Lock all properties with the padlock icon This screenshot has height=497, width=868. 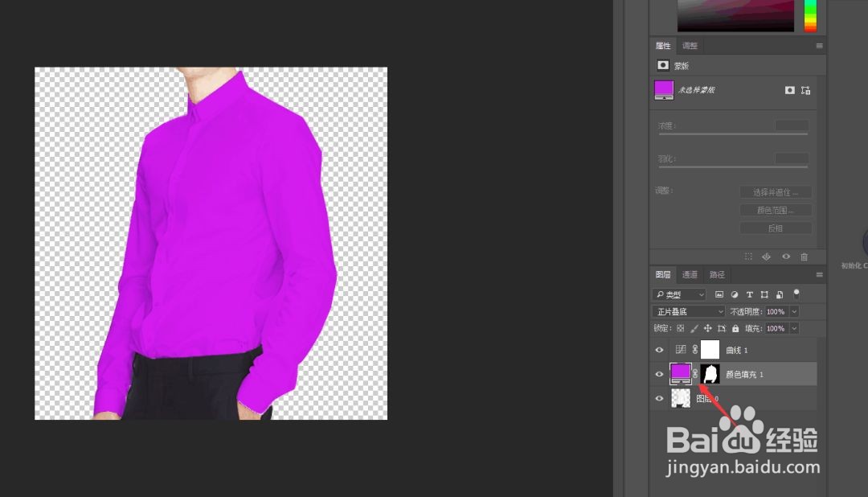(735, 328)
